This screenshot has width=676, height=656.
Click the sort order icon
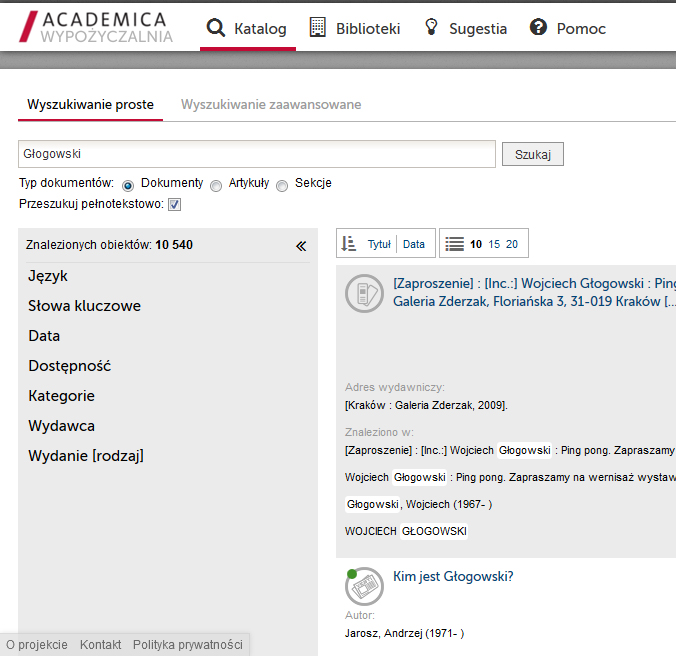(x=349, y=244)
